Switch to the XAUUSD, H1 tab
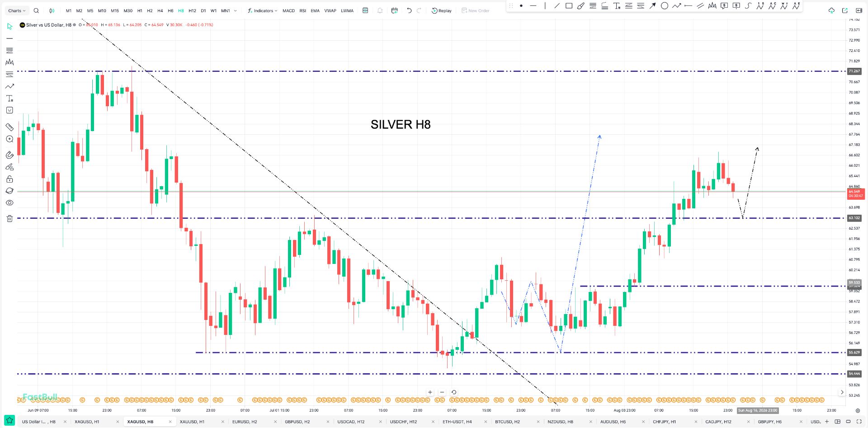The height and width of the screenshot is (428, 868). pyautogui.click(x=192, y=422)
